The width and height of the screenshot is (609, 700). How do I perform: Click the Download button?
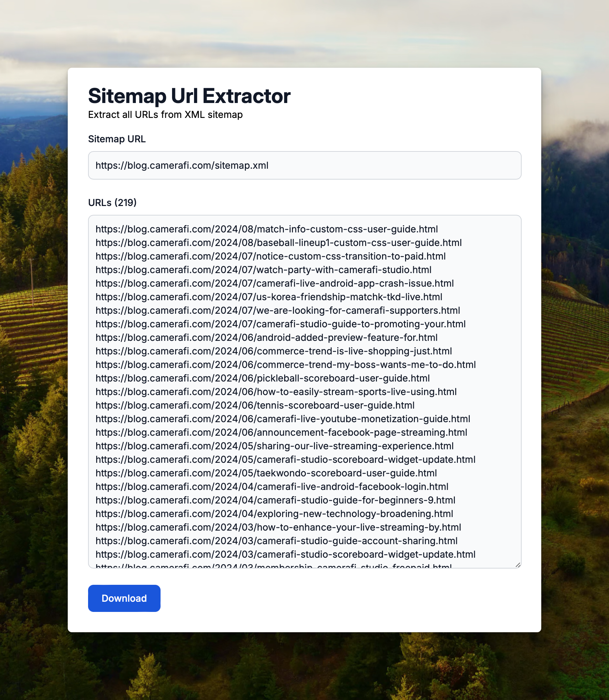point(124,598)
